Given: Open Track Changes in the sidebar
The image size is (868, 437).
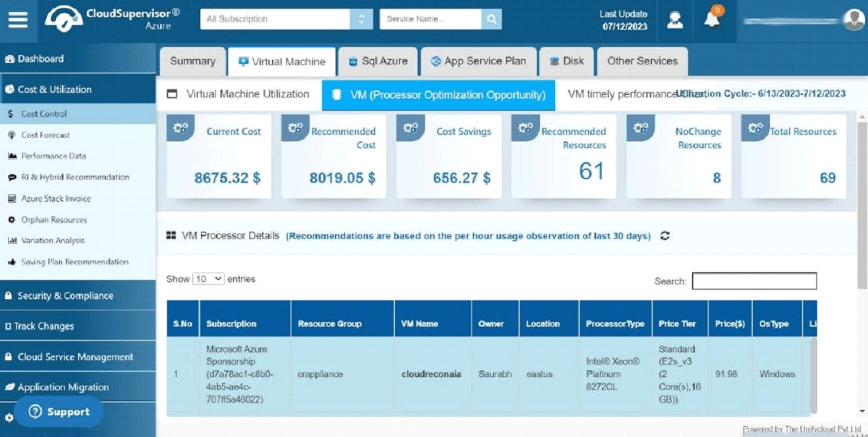Looking at the screenshot, I should point(78,326).
